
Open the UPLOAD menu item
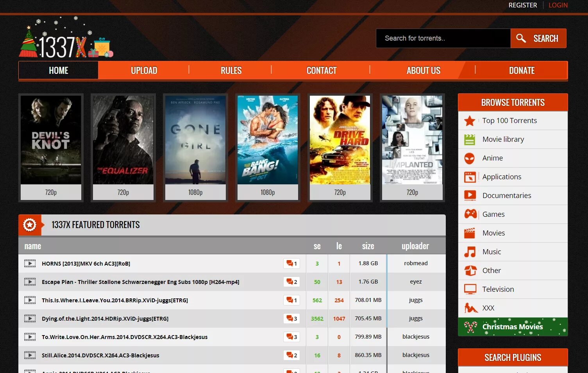pyautogui.click(x=144, y=71)
